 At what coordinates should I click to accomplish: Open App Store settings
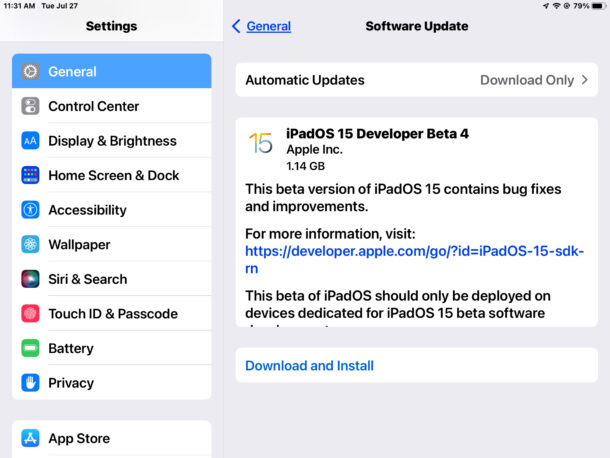(112, 438)
